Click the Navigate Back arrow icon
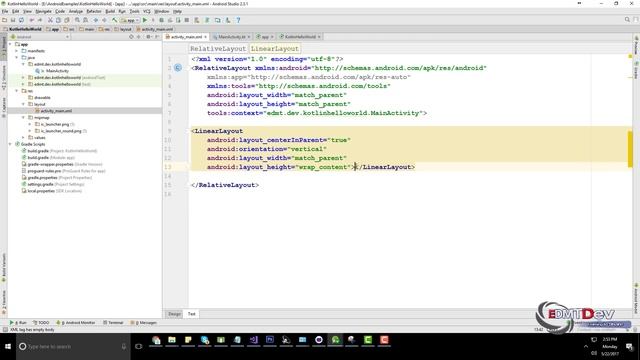This screenshot has width=640, height=360. [x=96, y=20]
